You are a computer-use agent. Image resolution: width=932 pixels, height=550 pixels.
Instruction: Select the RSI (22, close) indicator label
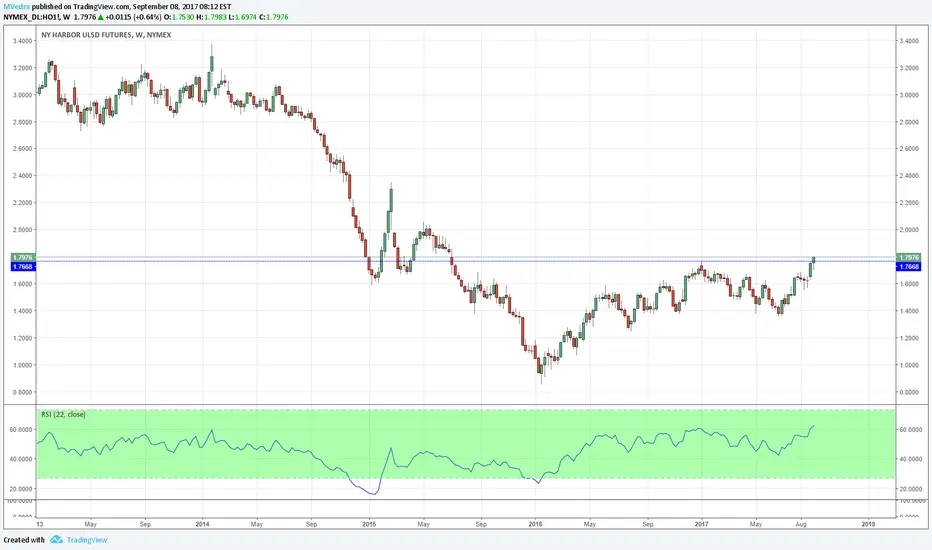pyautogui.click(x=63, y=414)
